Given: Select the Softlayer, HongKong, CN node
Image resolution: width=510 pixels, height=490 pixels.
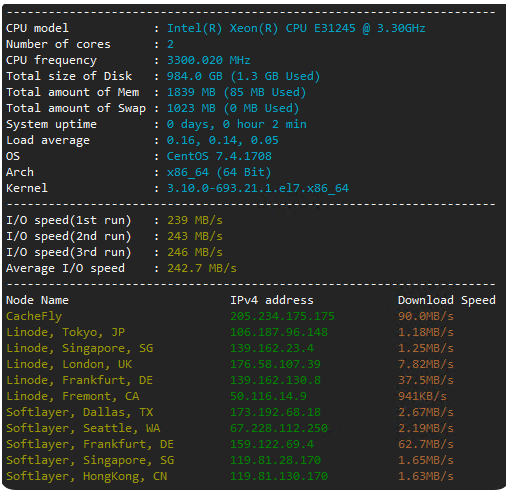Looking at the screenshot, I should click(x=86, y=476).
